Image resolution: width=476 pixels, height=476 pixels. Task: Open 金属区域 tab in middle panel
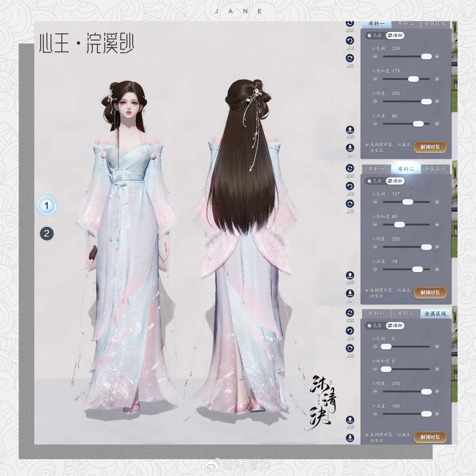(x=435, y=169)
